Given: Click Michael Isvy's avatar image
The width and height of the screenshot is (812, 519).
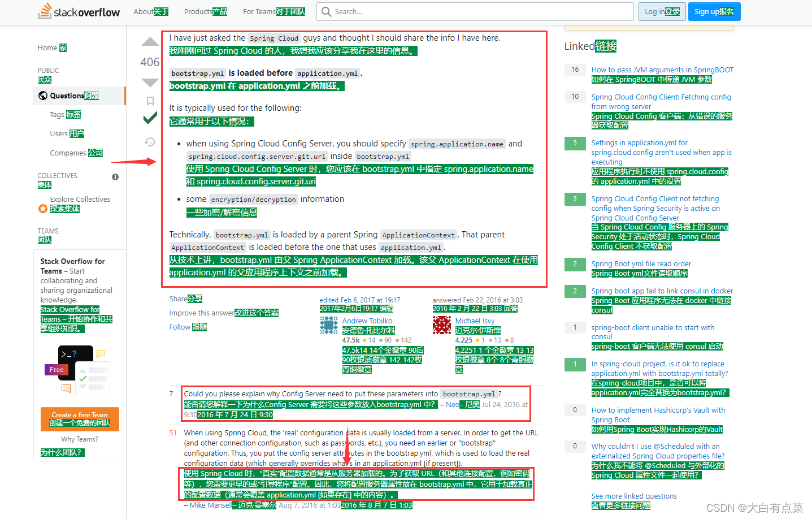Looking at the screenshot, I should point(442,325).
